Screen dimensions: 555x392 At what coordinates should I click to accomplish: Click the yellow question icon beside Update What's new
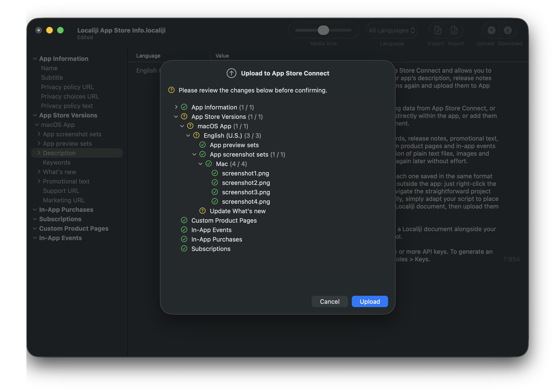point(202,211)
